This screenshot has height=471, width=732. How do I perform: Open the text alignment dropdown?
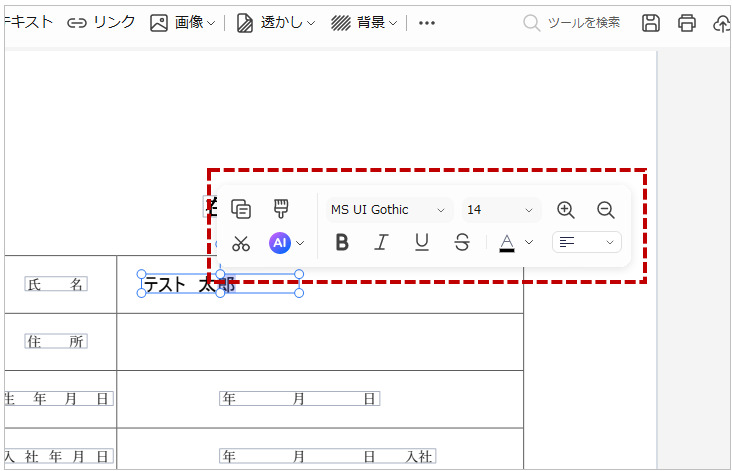pyautogui.click(x=587, y=242)
